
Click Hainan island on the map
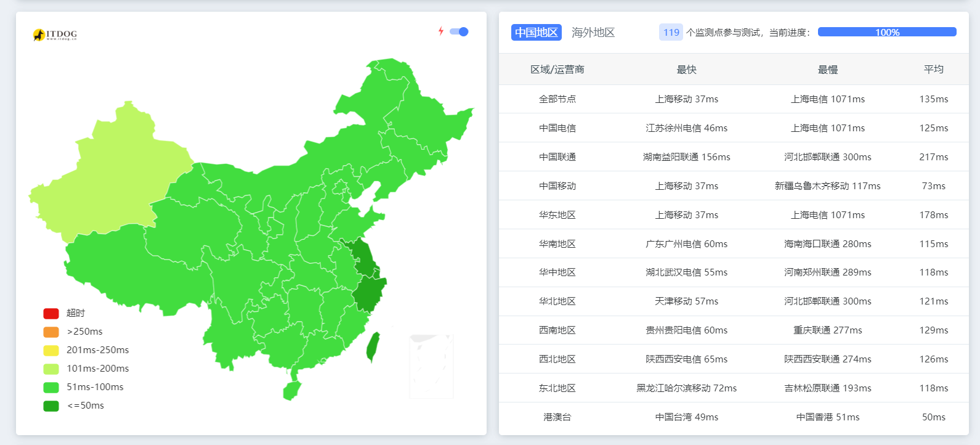click(x=292, y=390)
